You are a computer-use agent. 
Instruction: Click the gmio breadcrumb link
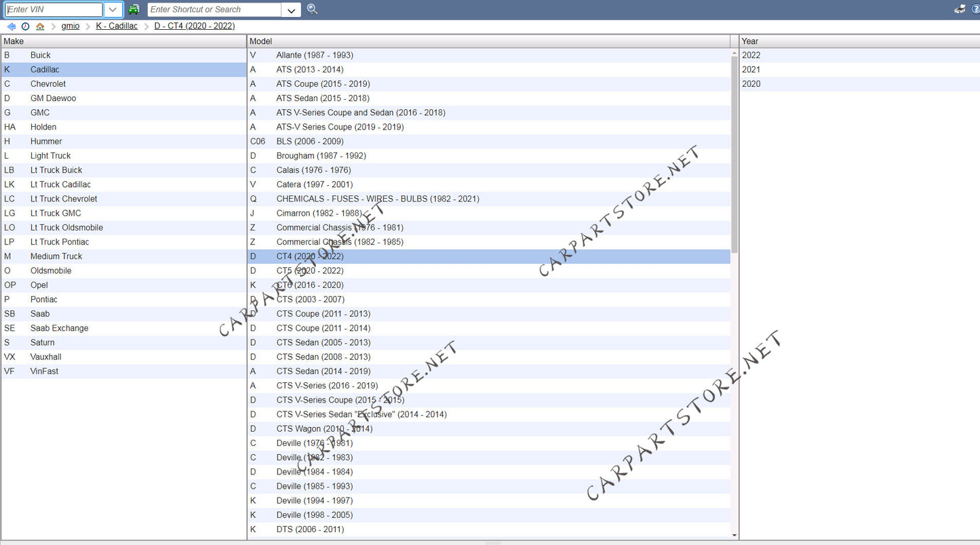[x=71, y=26]
